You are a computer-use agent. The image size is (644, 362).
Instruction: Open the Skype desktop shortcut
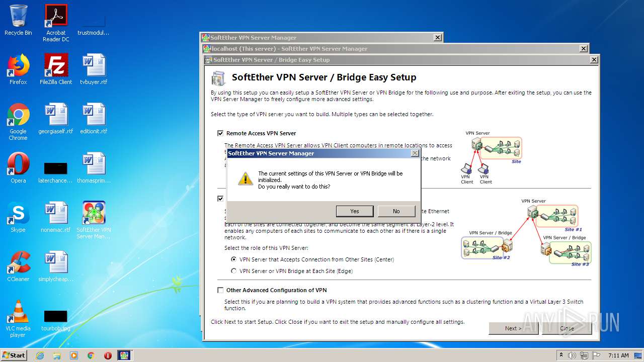18,217
